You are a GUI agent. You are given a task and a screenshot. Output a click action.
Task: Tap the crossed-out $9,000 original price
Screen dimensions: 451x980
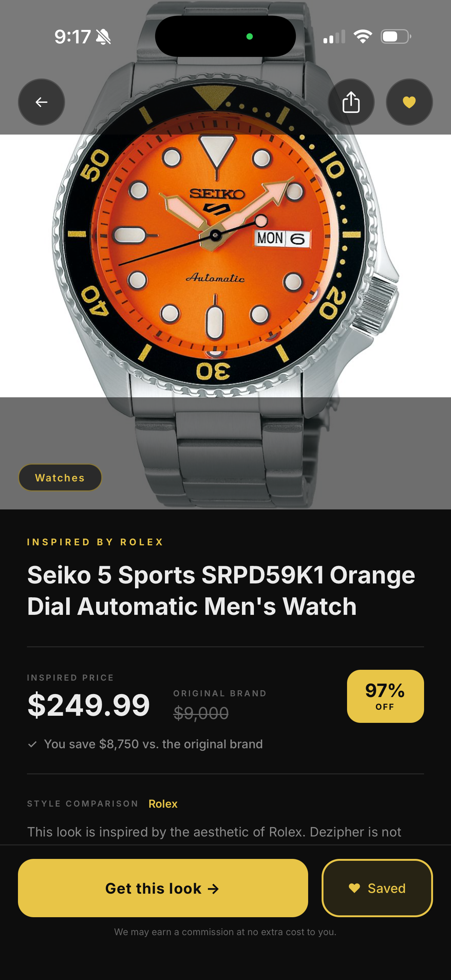coord(201,713)
